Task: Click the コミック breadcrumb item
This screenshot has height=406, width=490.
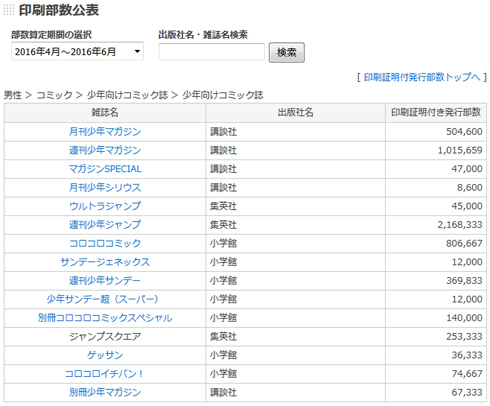Action: 54,95
